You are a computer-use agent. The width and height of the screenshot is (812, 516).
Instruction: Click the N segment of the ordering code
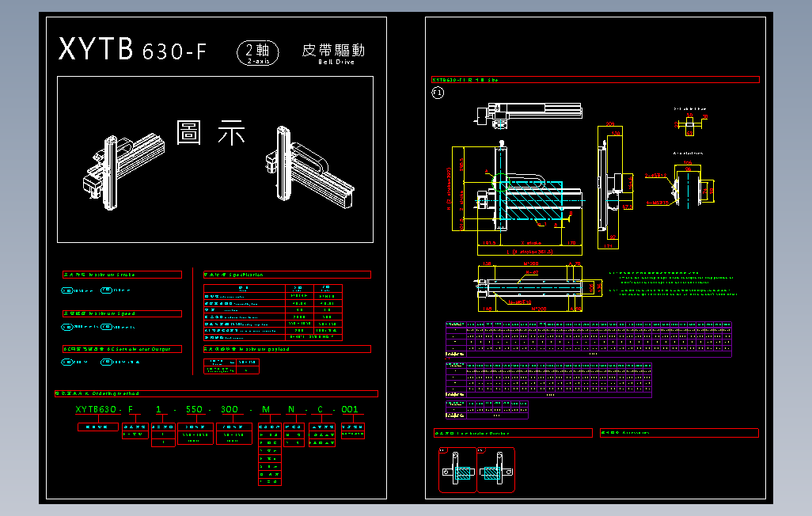(291, 409)
